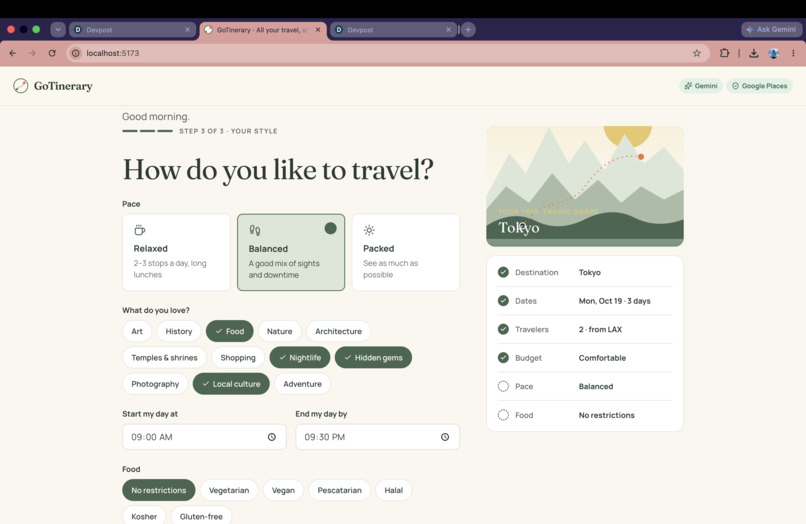Screen dimensions: 806x524
Task: Click the empty circle beside Pace summary
Action: click(503, 386)
